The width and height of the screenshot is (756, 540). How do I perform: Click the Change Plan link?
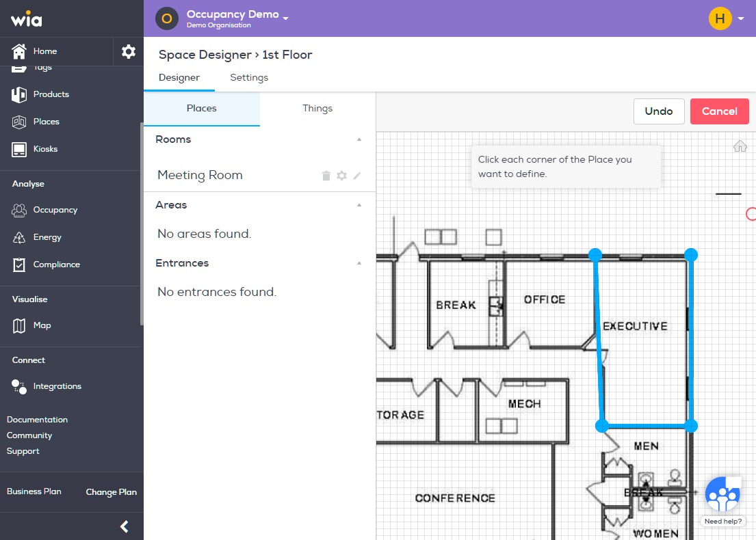point(112,492)
